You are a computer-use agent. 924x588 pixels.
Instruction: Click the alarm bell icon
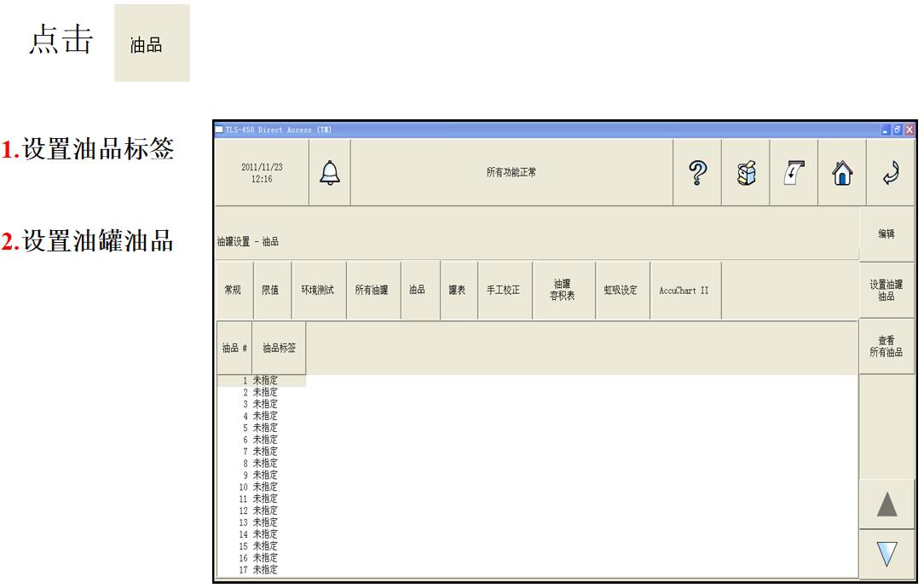pos(329,173)
